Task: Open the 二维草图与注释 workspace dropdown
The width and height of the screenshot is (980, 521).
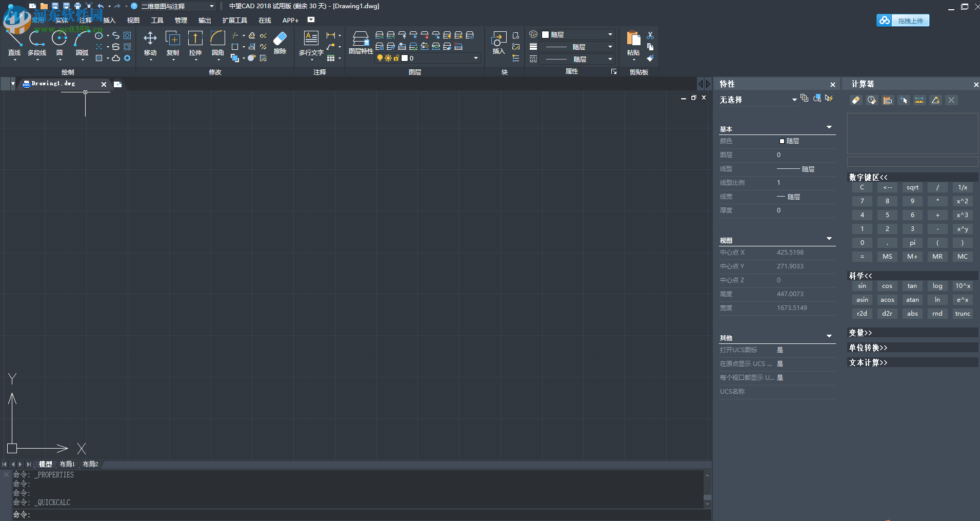Action: (x=177, y=6)
